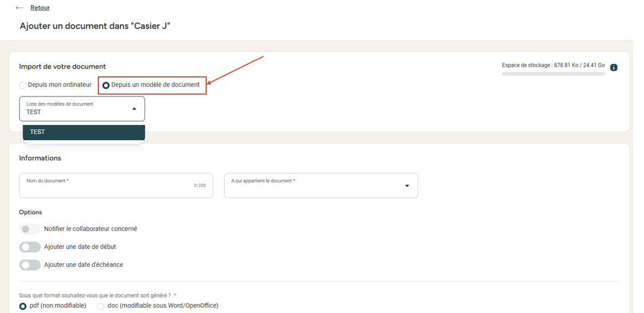
Task: Open 'Liste des modèles de document' dropdown
Action: [82, 109]
